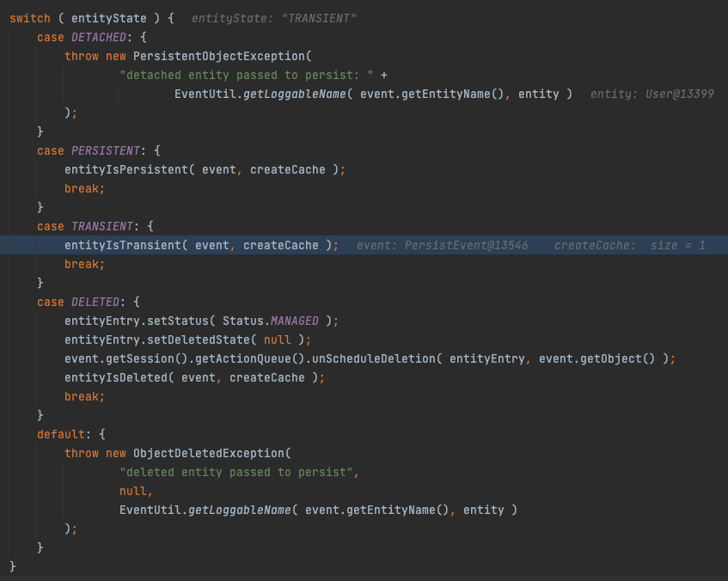Screen dimensions: 728x581
Task: Click the entityIsPersistent method call
Action: (x=126, y=170)
